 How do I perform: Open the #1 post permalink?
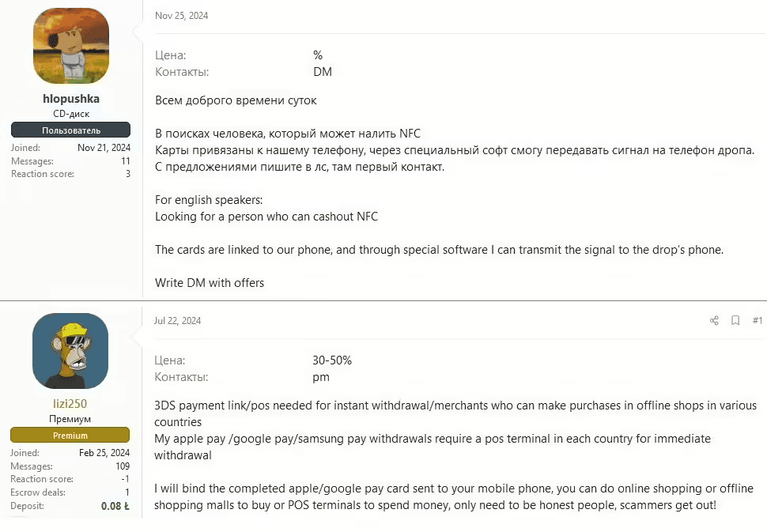tap(757, 321)
